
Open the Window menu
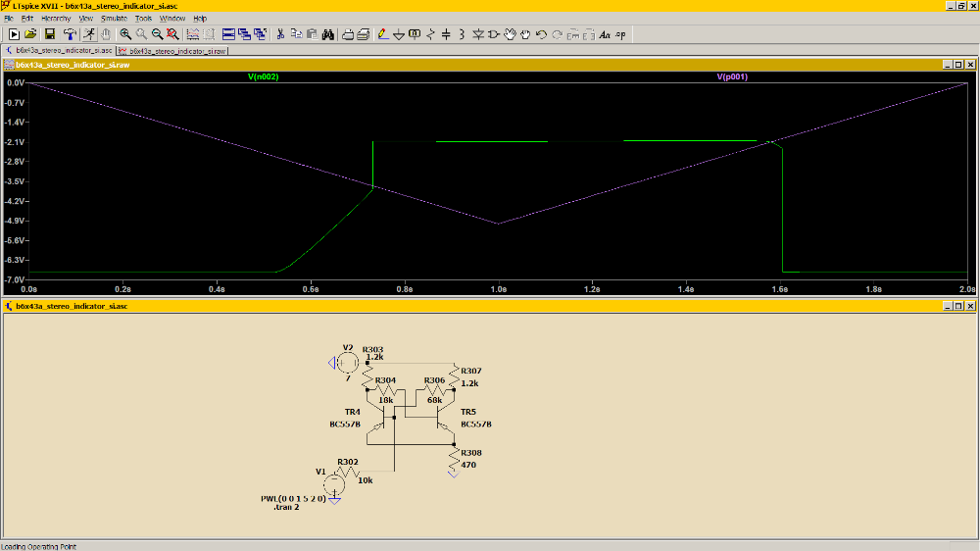(171, 18)
